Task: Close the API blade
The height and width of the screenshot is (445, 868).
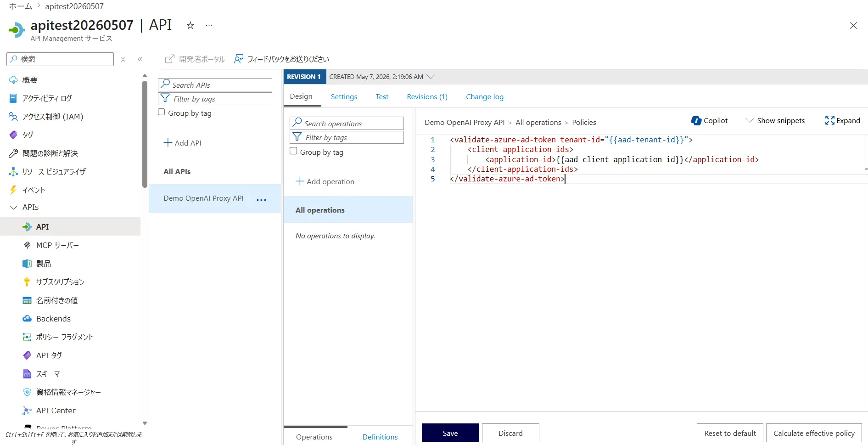Action: [853, 26]
